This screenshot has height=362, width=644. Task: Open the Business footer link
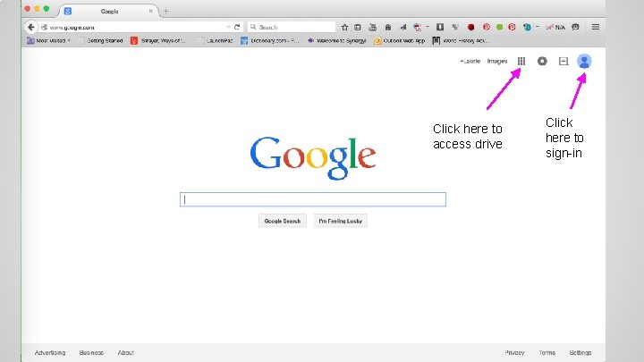click(x=91, y=352)
